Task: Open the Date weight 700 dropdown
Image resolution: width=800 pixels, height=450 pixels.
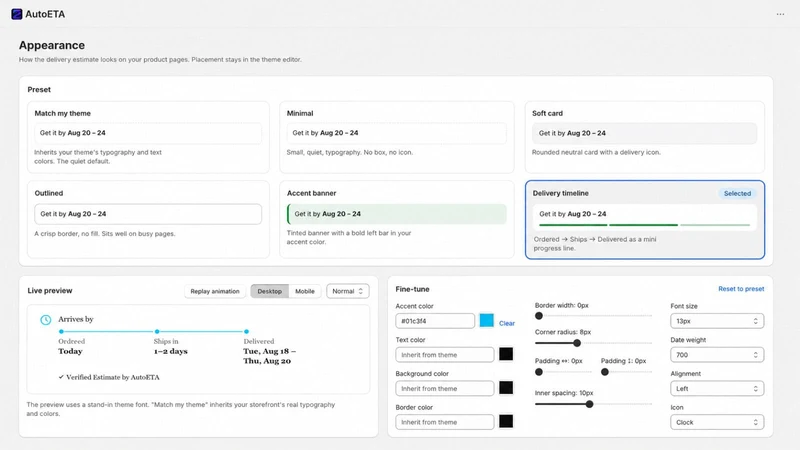Action: pos(717,355)
